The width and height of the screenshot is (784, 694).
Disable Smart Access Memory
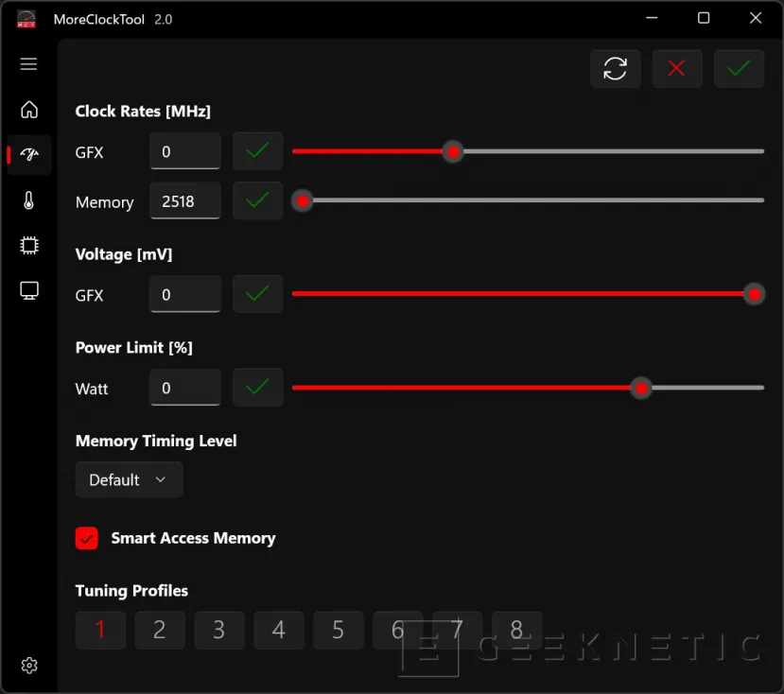click(x=86, y=538)
